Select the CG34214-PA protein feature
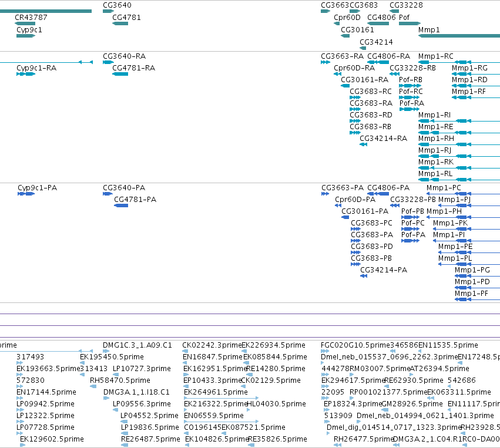This screenshot has width=500, height=448. click(364, 276)
